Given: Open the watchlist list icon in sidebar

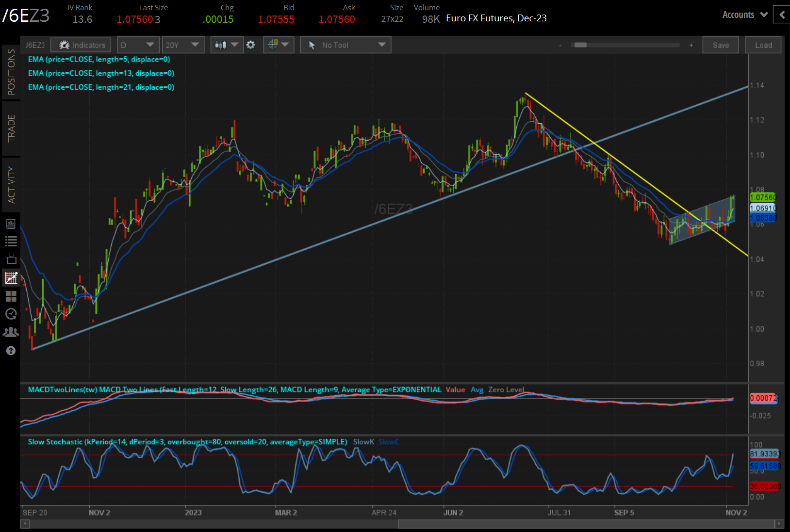Looking at the screenshot, I should click(x=11, y=241).
